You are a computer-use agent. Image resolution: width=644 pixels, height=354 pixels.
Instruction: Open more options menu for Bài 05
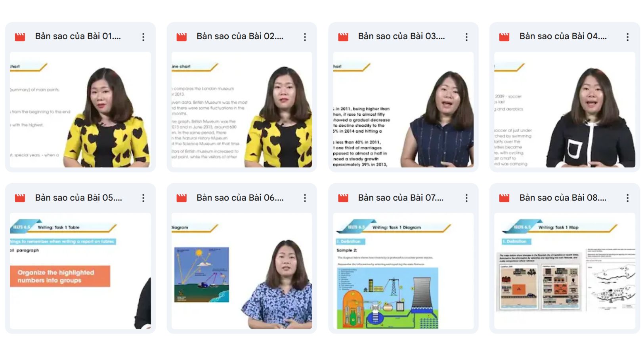click(x=143, y=198)
